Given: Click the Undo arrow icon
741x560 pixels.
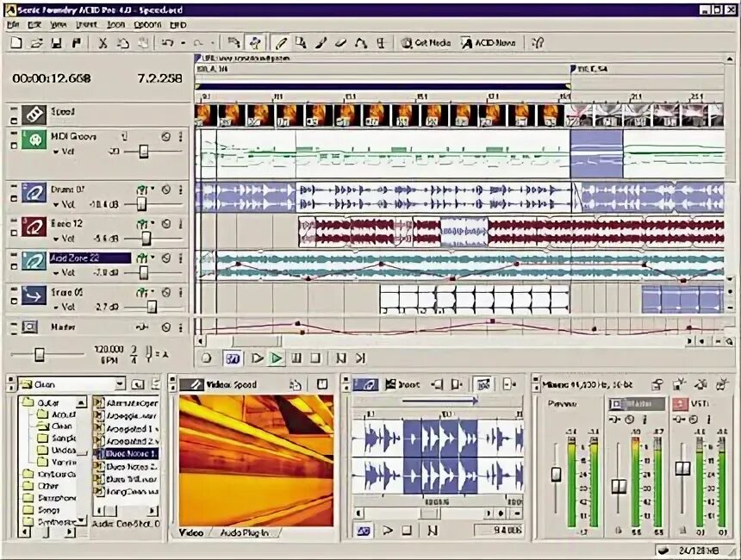Looking at the screenshot, I should pyautogui.click(x=167, y=43).
